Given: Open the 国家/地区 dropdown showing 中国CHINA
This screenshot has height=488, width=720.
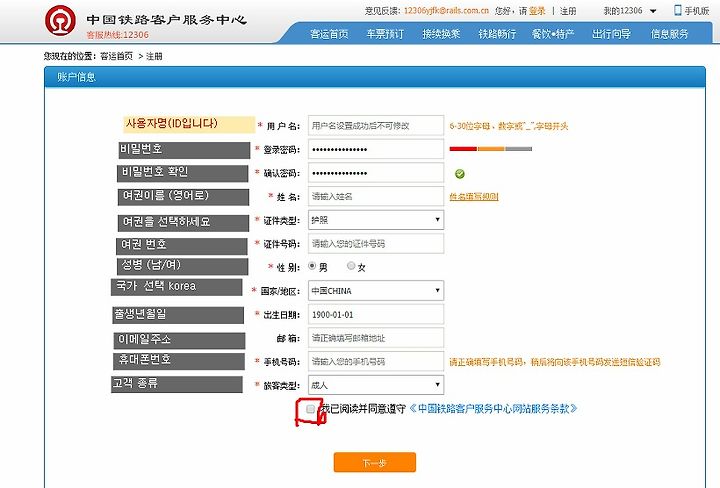Looking at the screenshot, I should (x=376, y=291).
